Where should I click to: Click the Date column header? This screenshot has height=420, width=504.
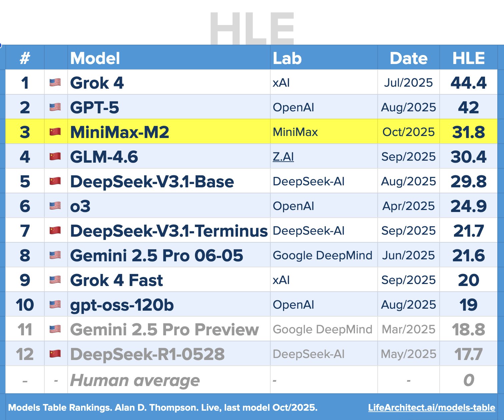click(x=408, y=58)
